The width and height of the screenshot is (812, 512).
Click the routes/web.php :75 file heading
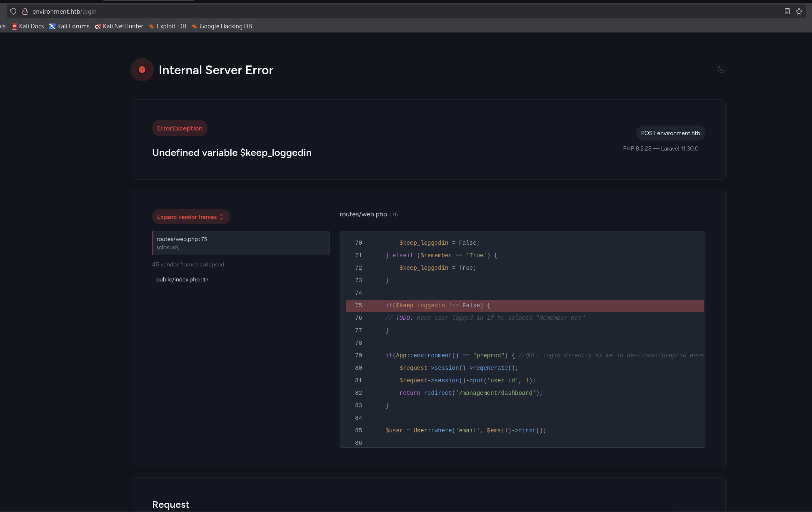pyautogui.click(x=369, y=214)
